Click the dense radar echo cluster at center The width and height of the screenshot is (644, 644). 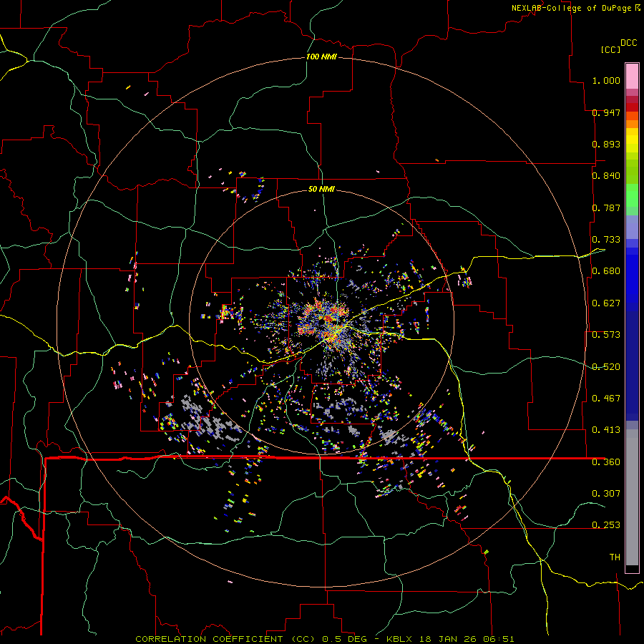click(326, 321)
